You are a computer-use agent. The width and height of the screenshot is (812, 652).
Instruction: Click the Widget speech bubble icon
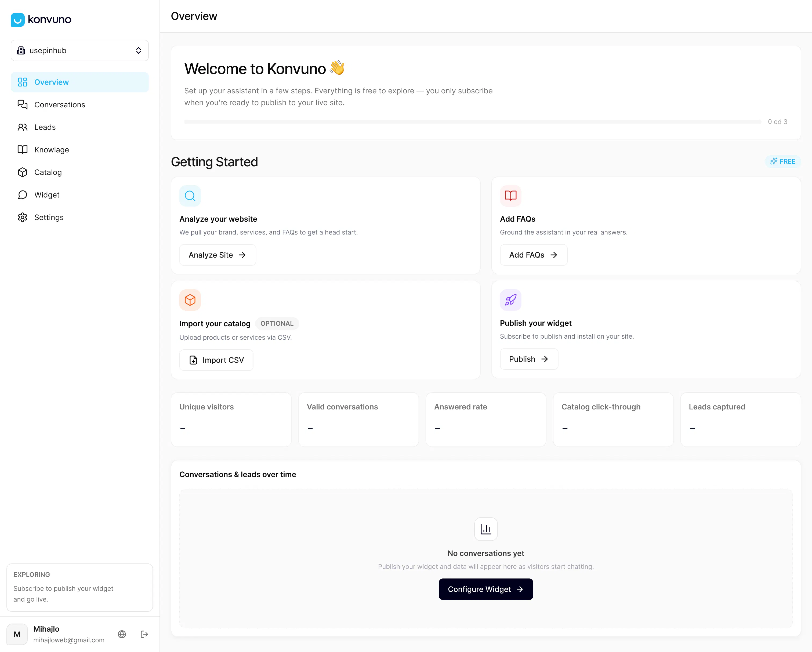pyautogui.click(x=23, y=195)
